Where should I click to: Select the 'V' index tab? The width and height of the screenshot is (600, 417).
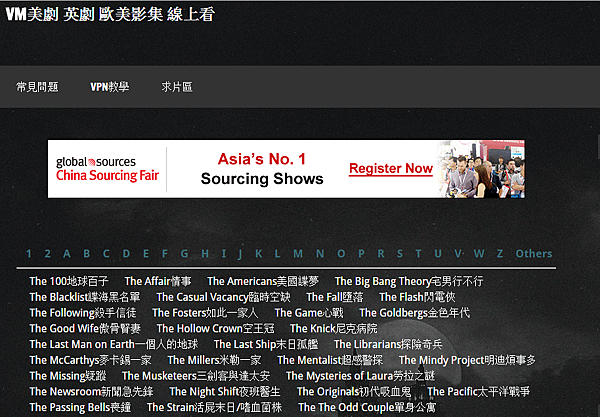point(458,254)
